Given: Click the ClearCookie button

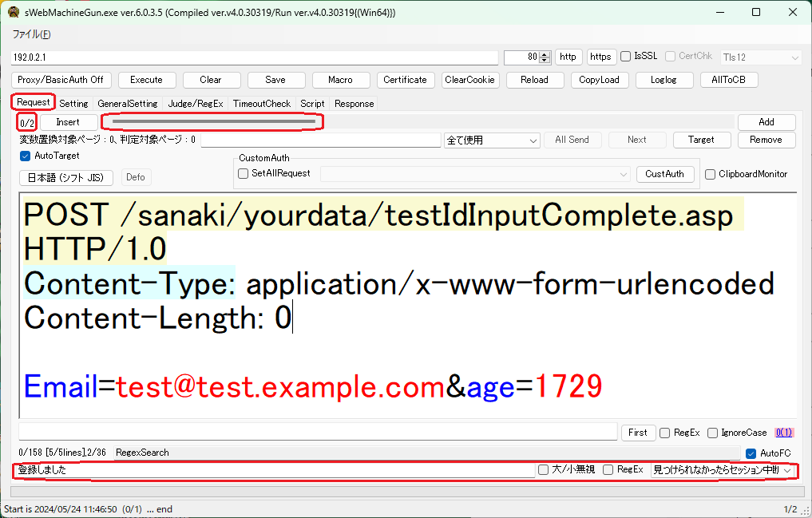Looking at the screenshot, I should [x=470, y=80].
